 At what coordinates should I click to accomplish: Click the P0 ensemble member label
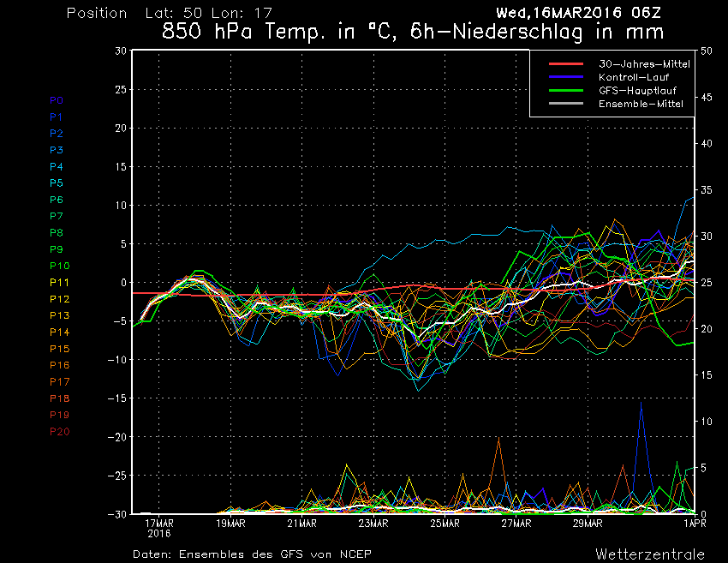pos(57,100)
